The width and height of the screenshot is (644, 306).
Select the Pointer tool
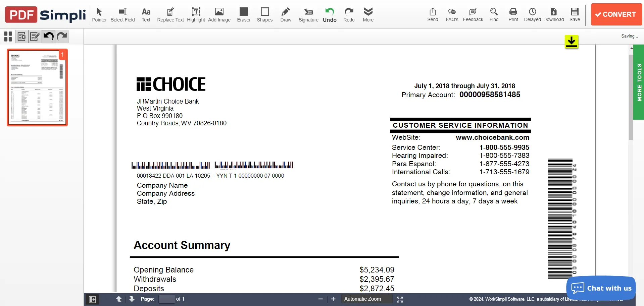click(x=99, y=15)
